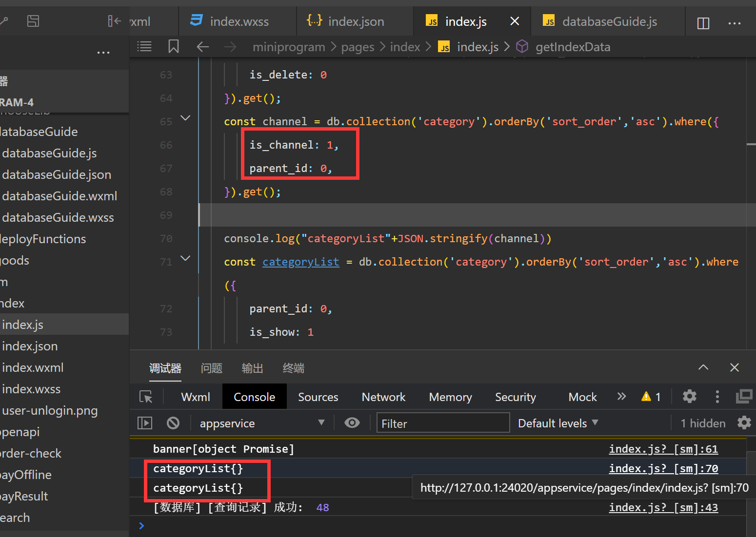
Task: Collapse code fold at line 65
Action: [185, 118]
